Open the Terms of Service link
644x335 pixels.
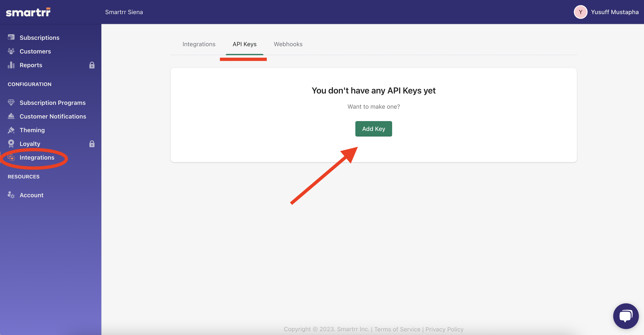(397, 329)
